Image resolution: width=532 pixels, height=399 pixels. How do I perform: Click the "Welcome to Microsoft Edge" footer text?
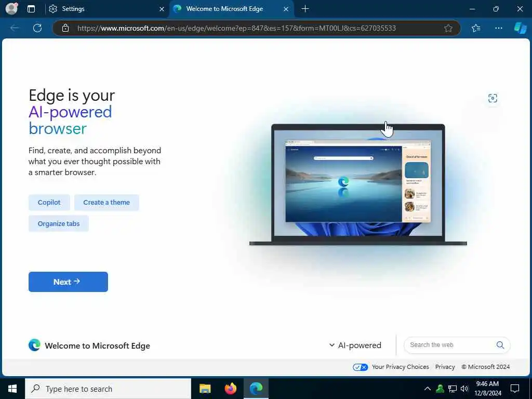[97, 345]
